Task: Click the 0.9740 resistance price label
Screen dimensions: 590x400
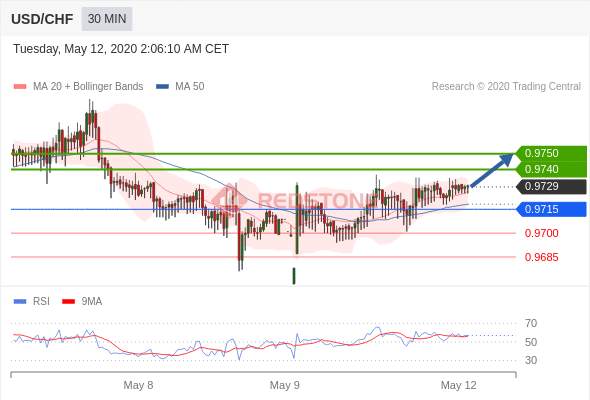Action: coord(551,169)
